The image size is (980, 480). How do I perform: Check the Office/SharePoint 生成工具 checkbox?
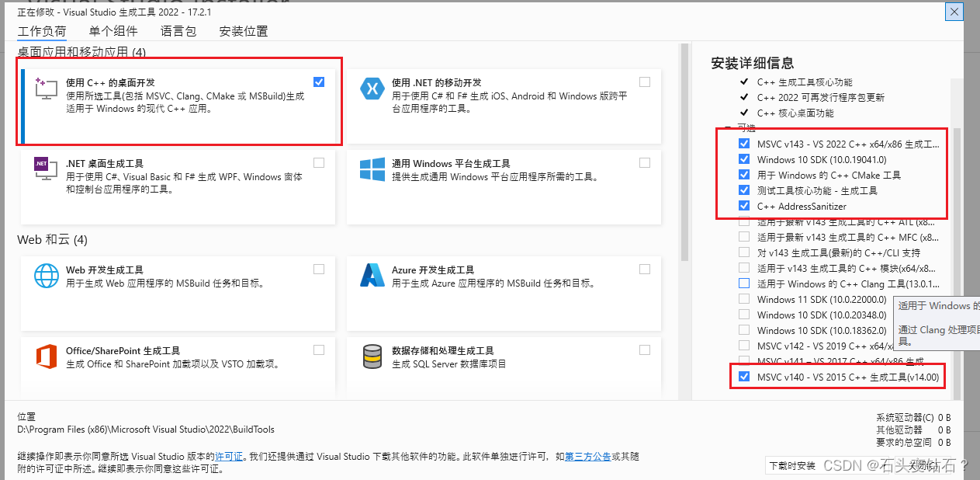(x=319, y=350)
